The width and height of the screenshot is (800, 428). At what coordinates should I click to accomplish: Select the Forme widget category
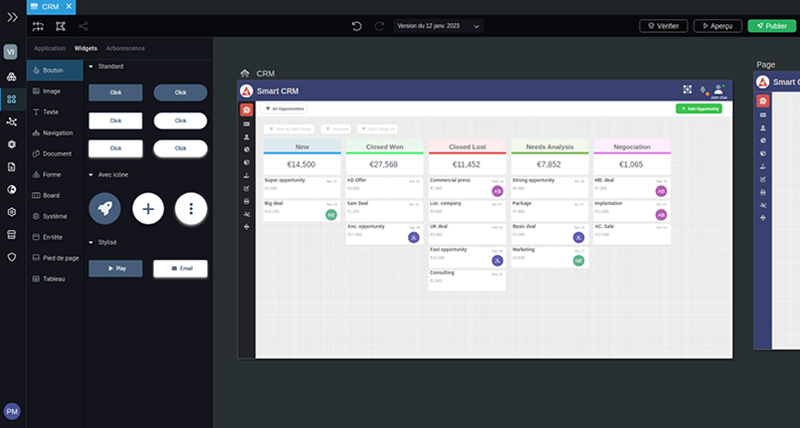pos(55,174)
